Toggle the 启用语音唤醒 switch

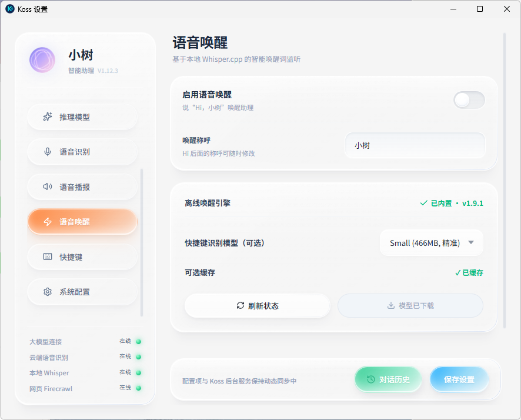[469, 100]
